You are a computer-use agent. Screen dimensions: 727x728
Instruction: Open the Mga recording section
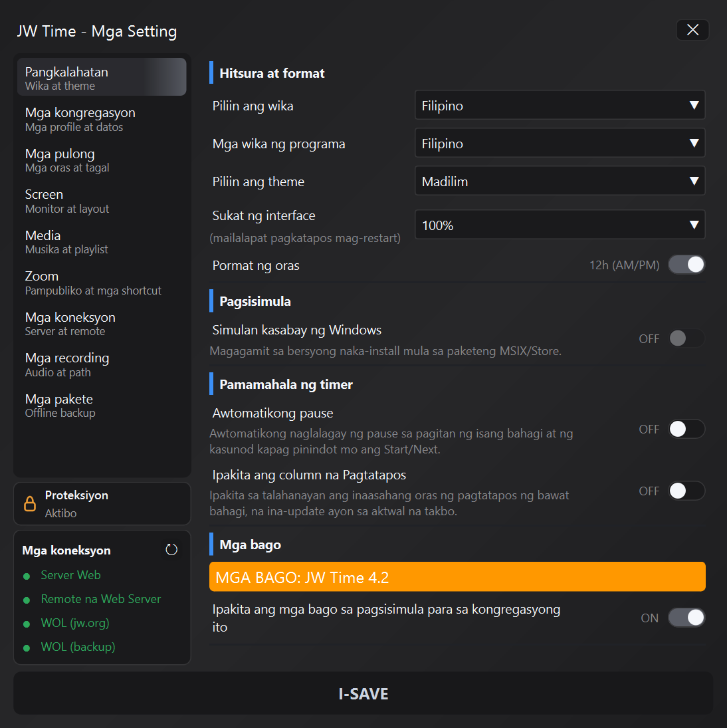pyautogui.click(x=102, y=364)
